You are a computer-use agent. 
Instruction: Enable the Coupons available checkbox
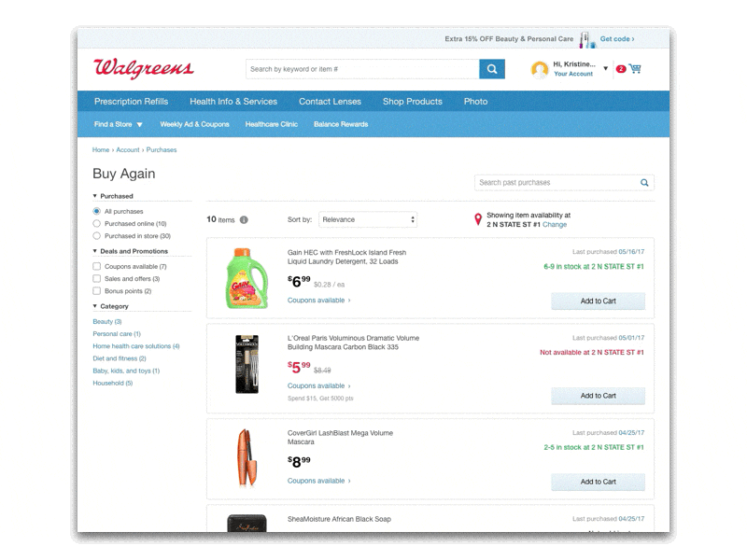[97, 266]
